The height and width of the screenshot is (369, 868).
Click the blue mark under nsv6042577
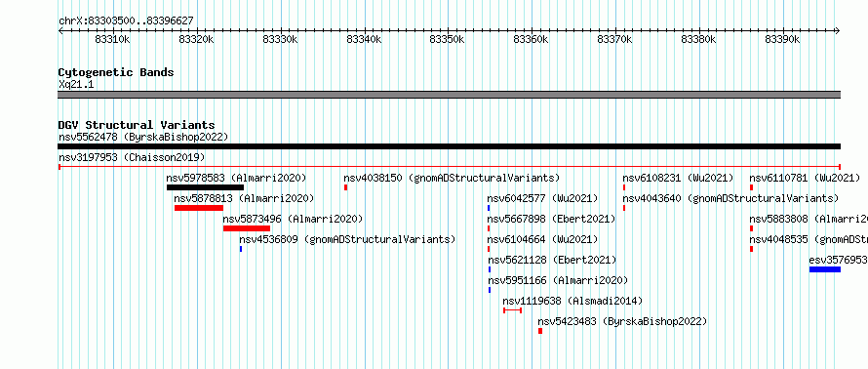coord(489,208)
